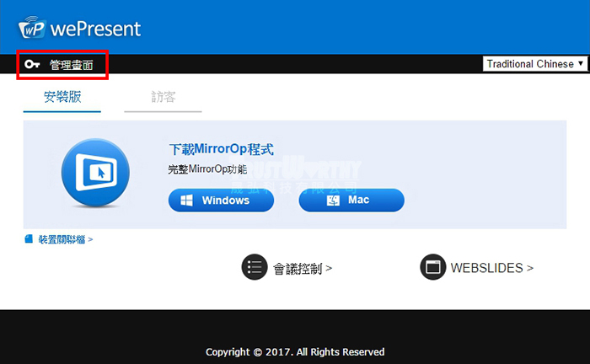
Task: Select the 安裝版 tab
Action: [62, 97]
